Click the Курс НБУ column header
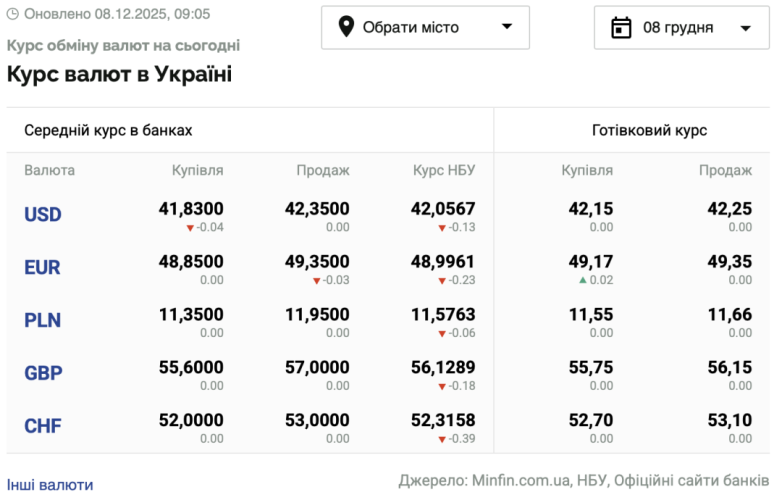782x500 pixels. [x=444, y=171]
